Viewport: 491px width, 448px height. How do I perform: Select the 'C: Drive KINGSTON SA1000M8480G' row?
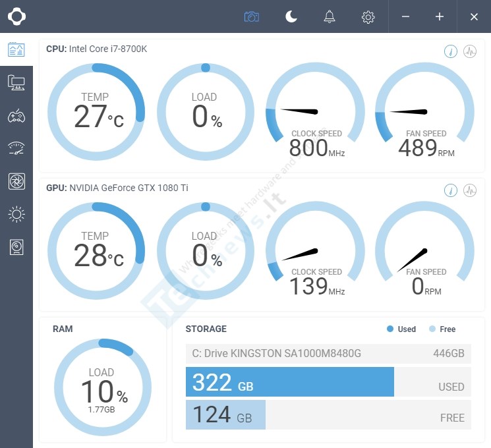pyautogui.click(x=328, y=353)
